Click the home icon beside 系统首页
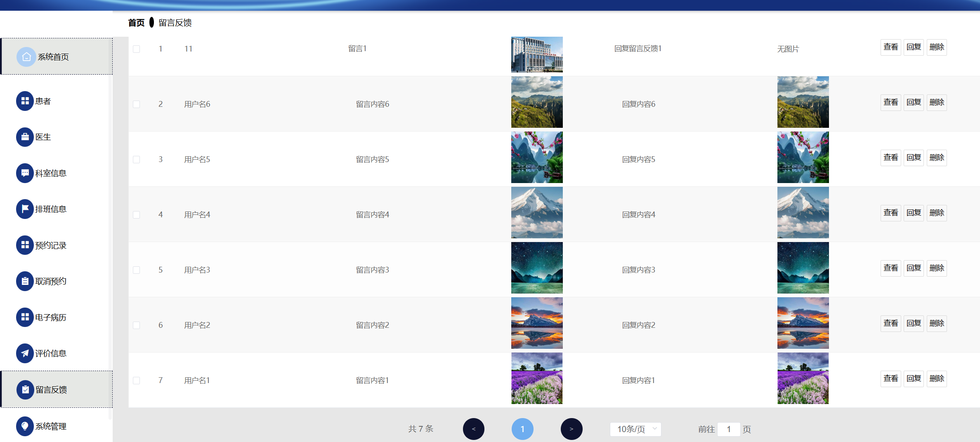Image resolution: width=980 pixels, height=442 pixels. tap(26, 56)
